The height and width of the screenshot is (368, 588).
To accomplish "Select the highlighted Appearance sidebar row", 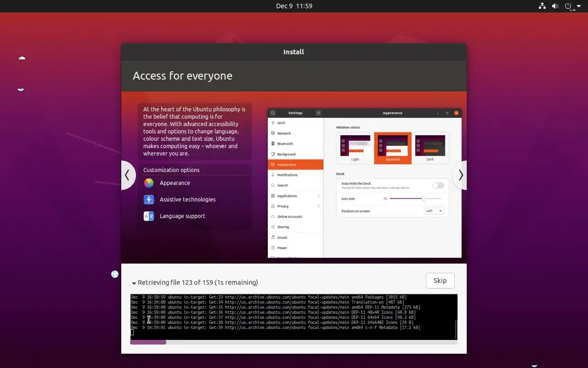I will tap(295, 165).
